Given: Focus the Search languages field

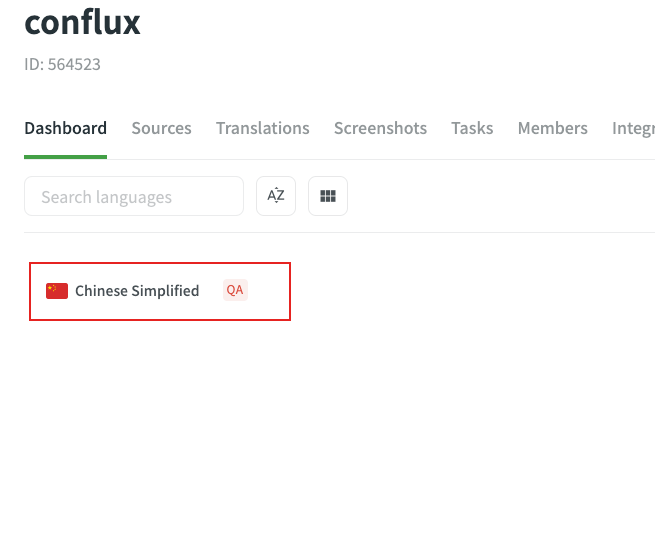Looking at the screenshot, I should [134, 197].
